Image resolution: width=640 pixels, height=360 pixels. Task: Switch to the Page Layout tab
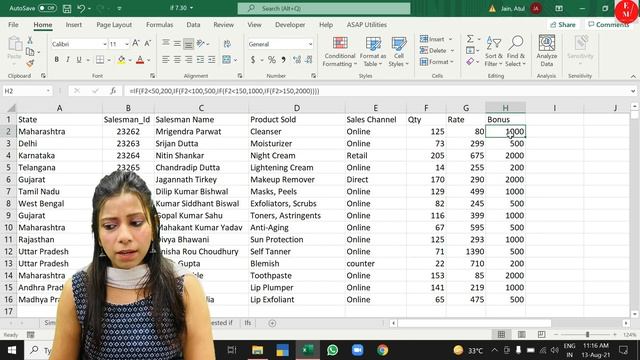click(114, 24)
